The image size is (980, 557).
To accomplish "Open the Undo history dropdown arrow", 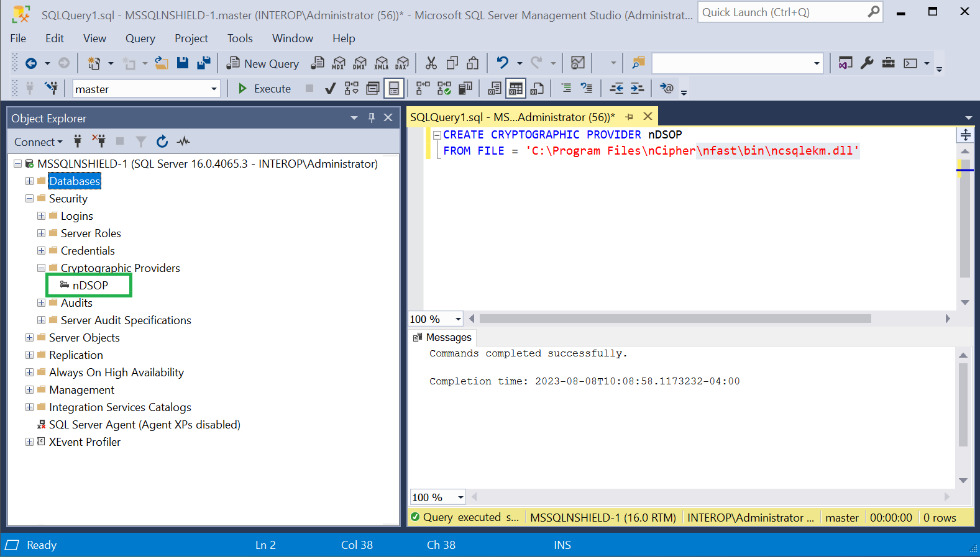I will [x=520, y=63].
